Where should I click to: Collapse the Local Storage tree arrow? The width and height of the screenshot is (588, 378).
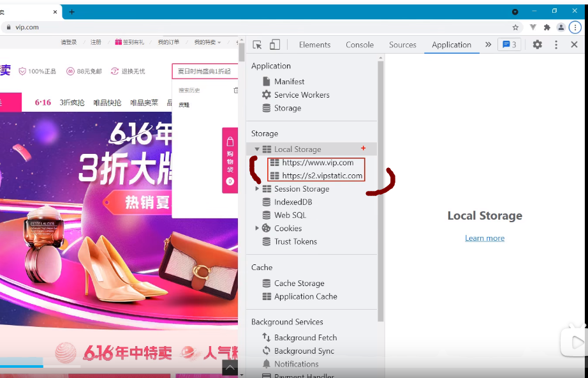click(257, 149)
